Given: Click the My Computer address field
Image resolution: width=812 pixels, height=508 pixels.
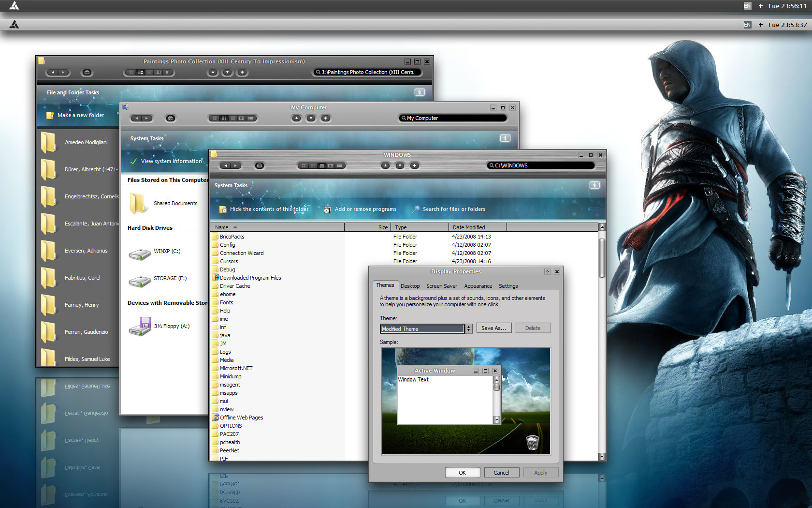Looking at the screenshot, I should click(453, 118).
